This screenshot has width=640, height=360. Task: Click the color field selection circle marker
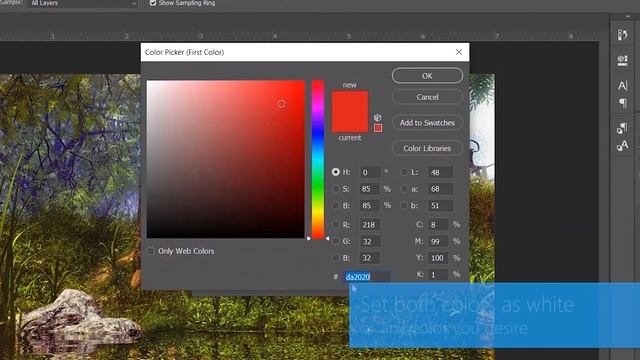pos(281,104)
